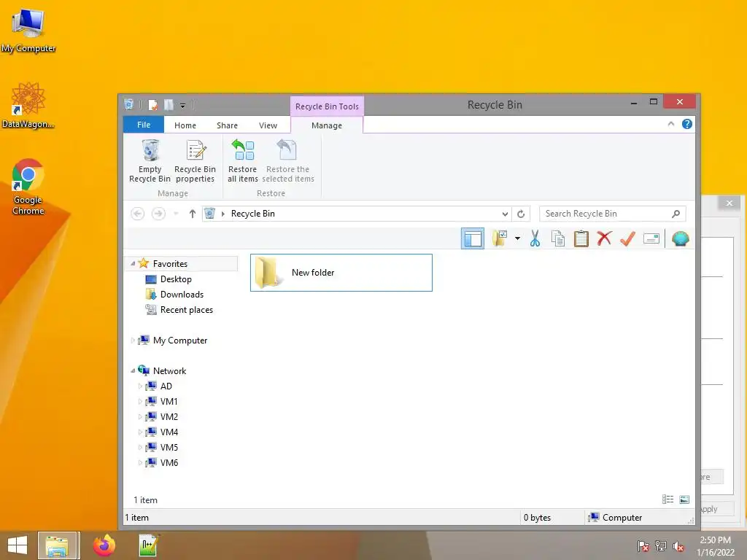Expand the VM6 network computer
The image size is (747, 560).
pyautogui.click(x=140, y=462)
